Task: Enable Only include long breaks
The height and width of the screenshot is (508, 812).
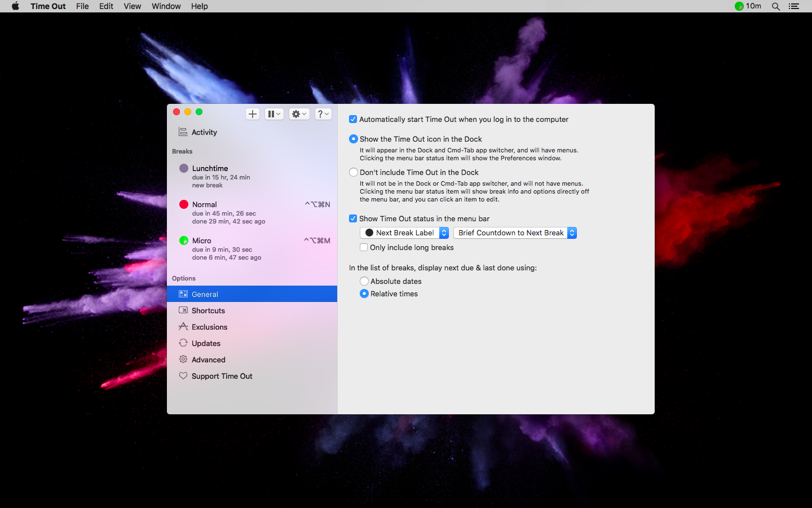Action: [364, 247]
